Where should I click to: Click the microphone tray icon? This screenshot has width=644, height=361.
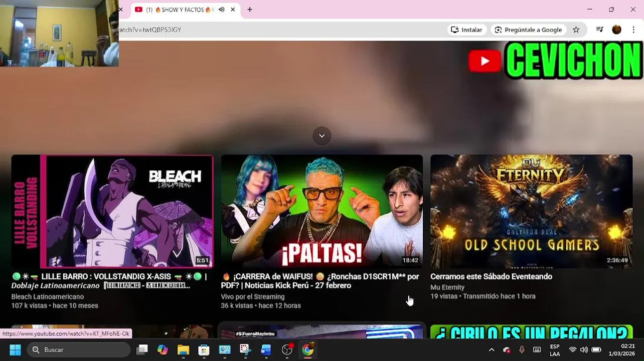click(x=522, y=350)
